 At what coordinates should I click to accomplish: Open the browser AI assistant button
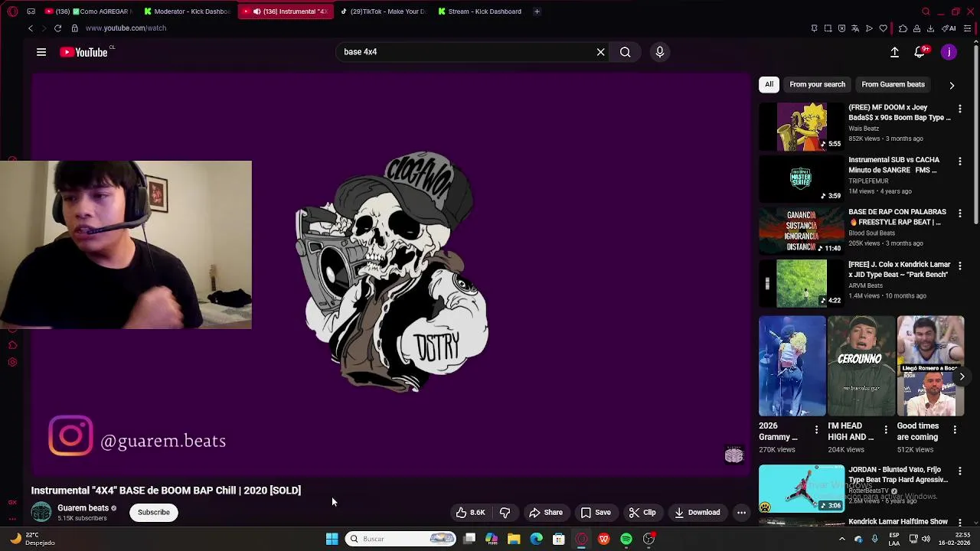[949, 28]
